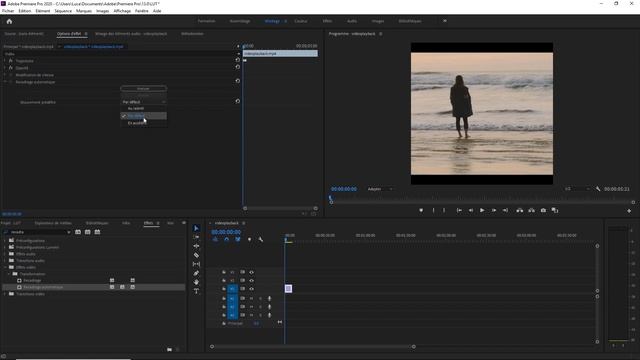
Task: Select the Slip tool
Action: [x=196, y=264]
